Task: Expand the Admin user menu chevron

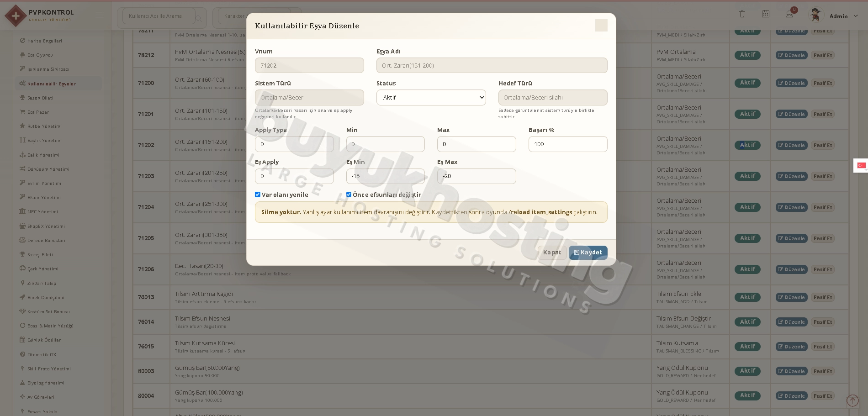Action: coord(856,16)
